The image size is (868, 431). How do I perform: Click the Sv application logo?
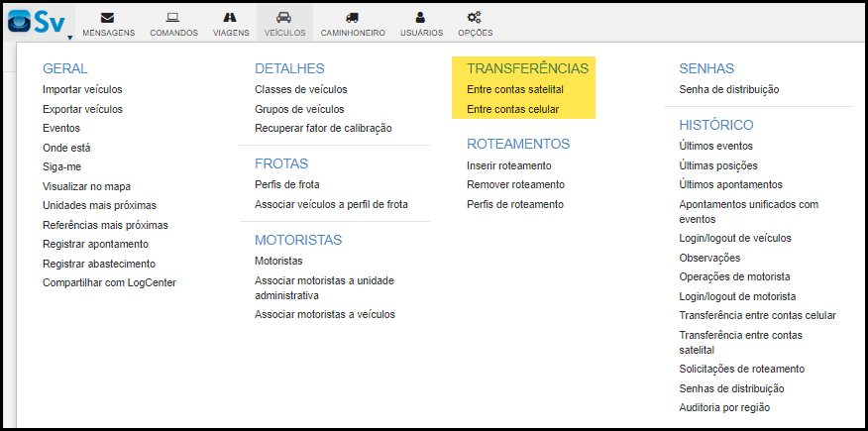38,21
